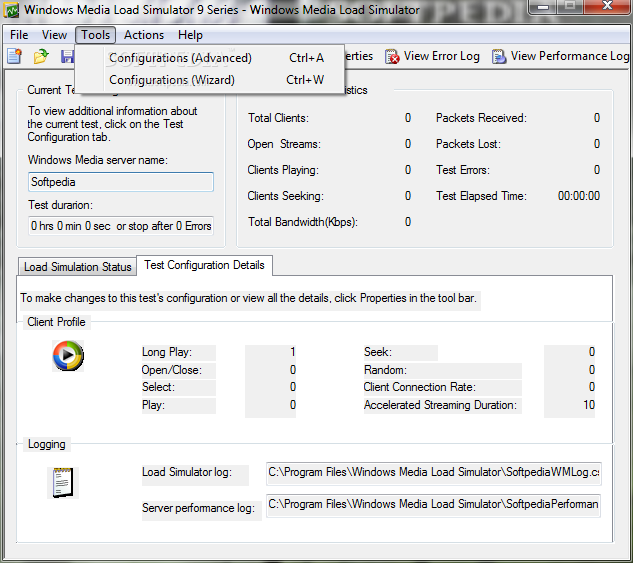Click the Windows Media server name label
This screenshot has height=563, width=633.
pyautogui.click(x=98, y=160)
